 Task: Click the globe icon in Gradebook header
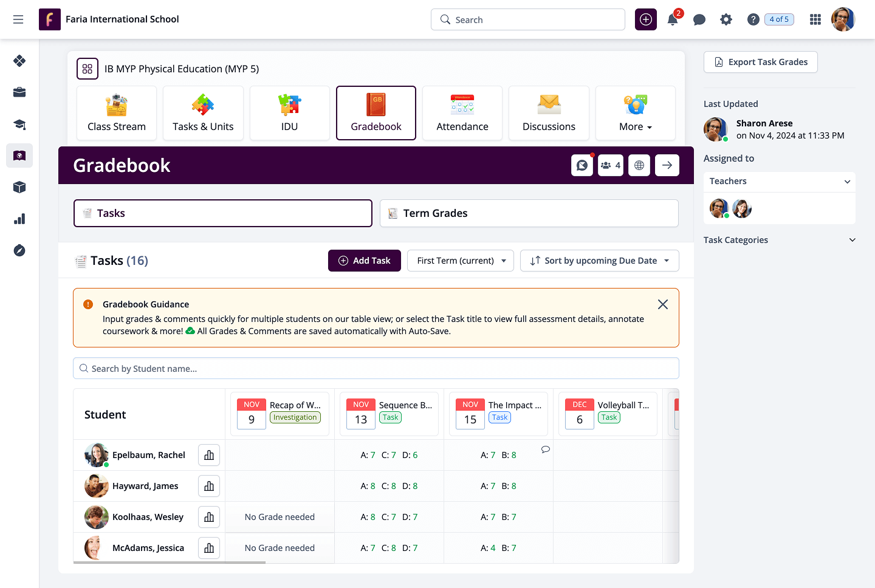639,165
